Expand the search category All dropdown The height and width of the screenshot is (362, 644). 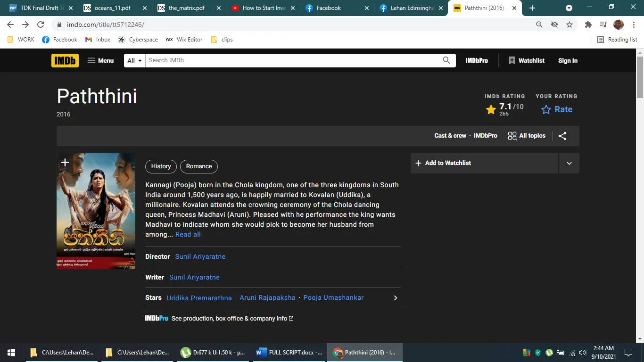point(134,60)
